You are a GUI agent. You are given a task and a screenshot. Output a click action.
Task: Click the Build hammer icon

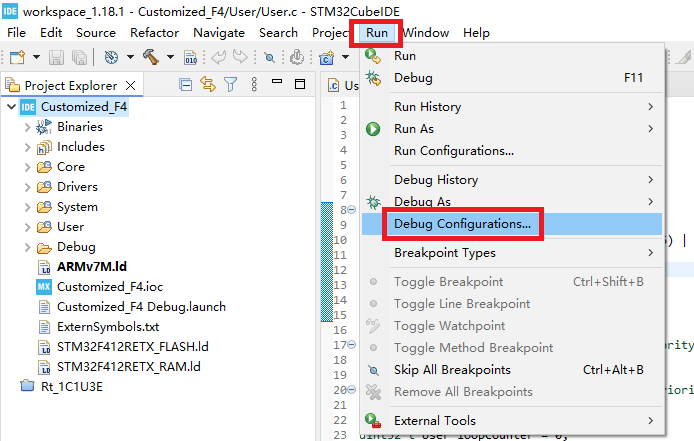[151, 58]
